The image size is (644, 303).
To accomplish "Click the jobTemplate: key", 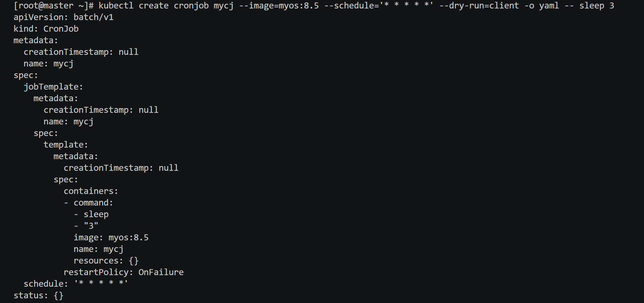I will [x=54, y=87].
